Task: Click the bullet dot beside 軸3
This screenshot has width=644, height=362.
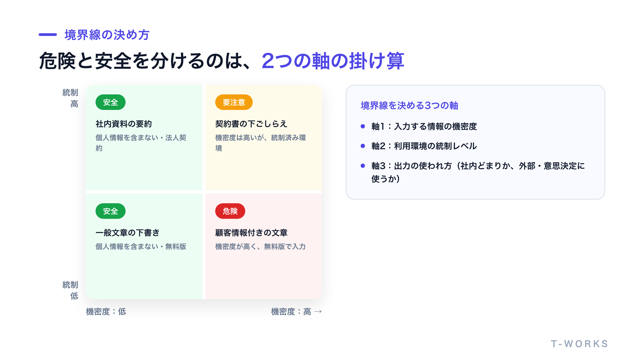Action: [x=363, y=166]
